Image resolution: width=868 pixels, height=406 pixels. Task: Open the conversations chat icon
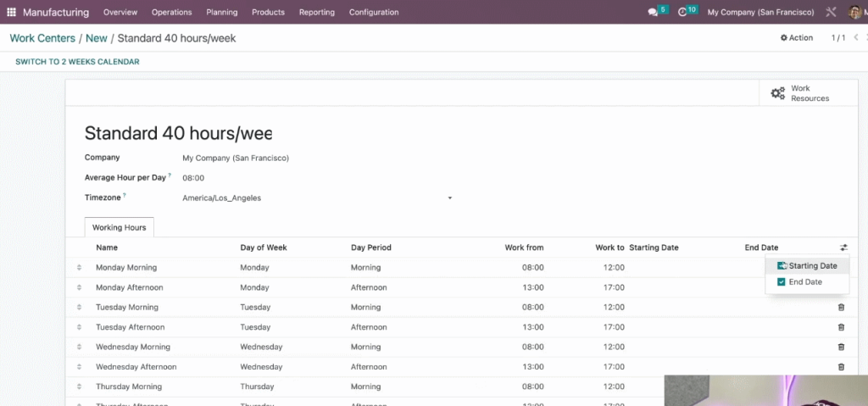coord(653,12)
